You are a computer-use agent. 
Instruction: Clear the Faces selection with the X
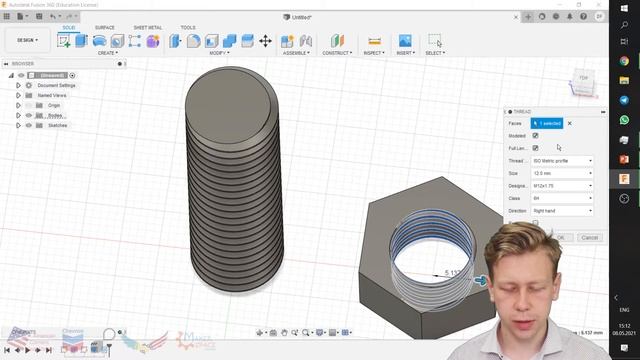click(x=570, y=123)
